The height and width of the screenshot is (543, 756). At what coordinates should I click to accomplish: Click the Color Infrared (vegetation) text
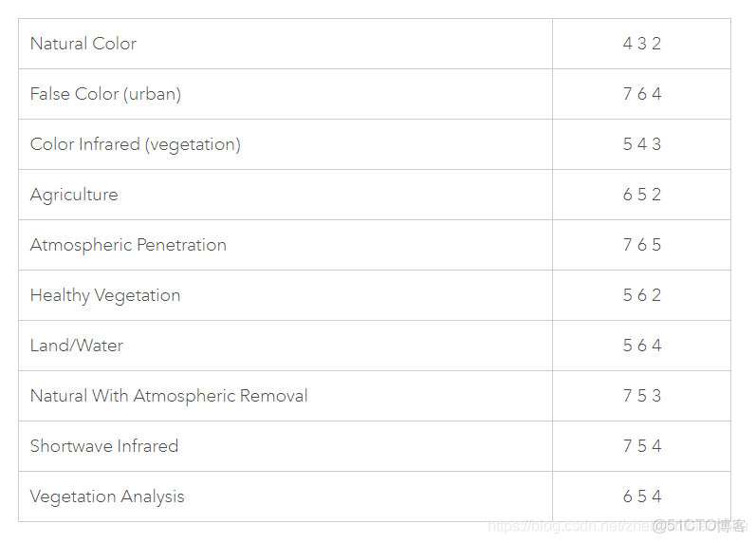tap(136, 144)
